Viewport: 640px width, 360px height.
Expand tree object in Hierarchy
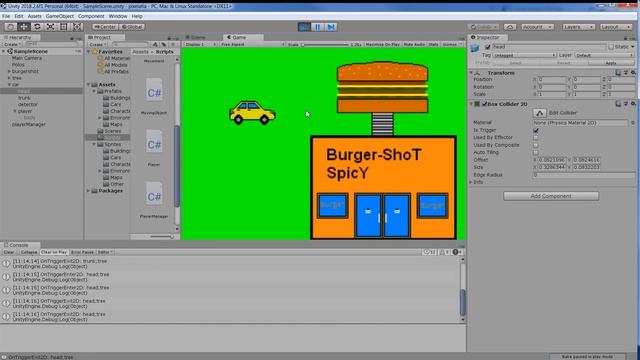click(9, 78)
